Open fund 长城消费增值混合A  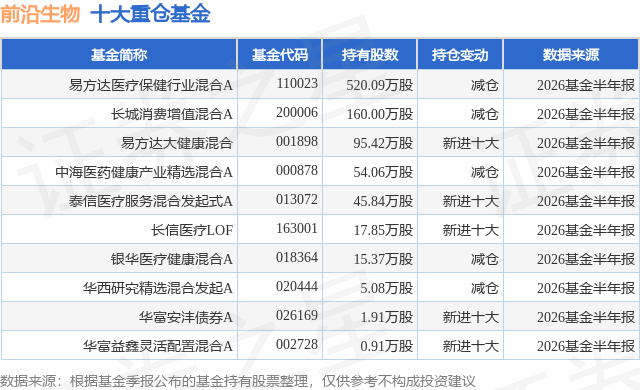pos(172,114)
